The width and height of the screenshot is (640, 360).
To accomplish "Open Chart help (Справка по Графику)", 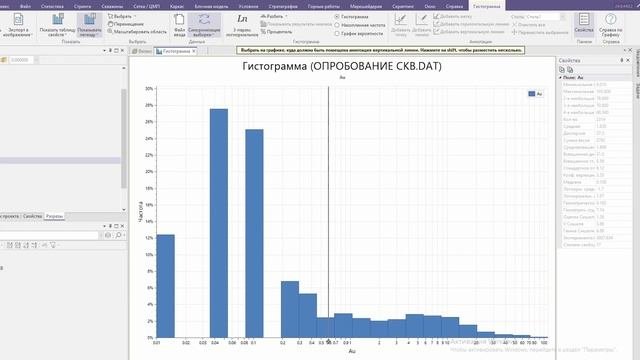I will click(x=611, y=25).
